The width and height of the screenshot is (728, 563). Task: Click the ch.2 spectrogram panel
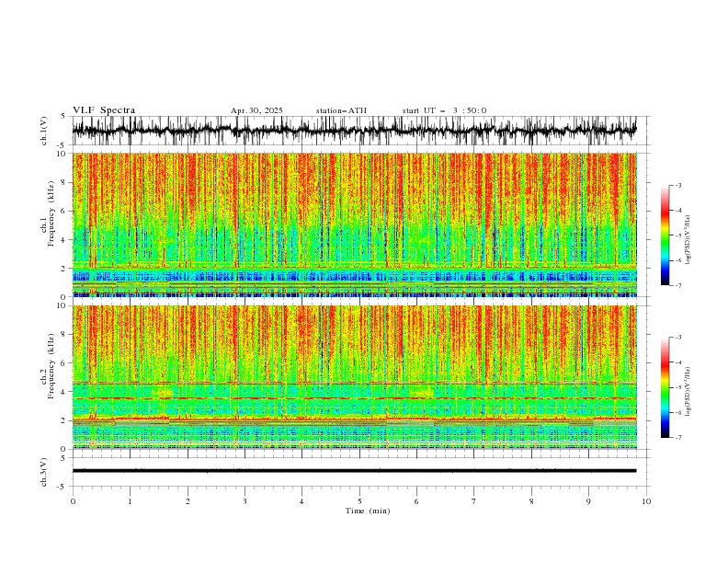pos(354,377)
